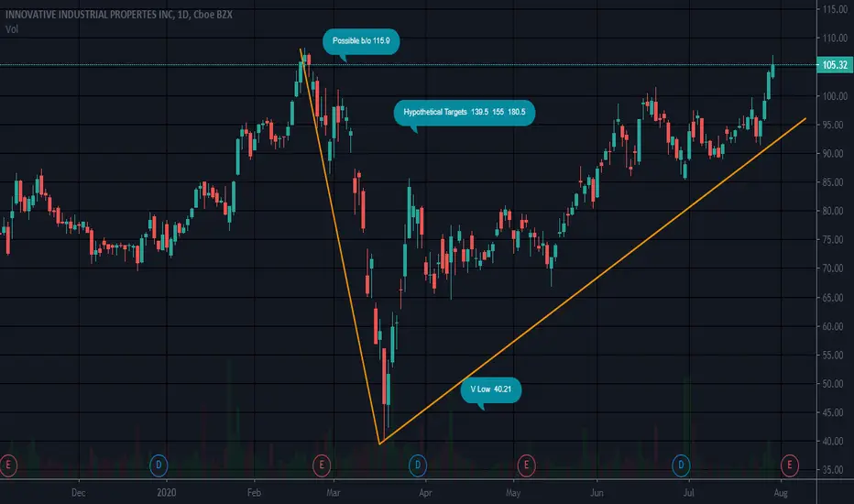This screenshot has width=854, height=504.
Task: Click the earnings E marker after May
Action: [526, 466]
